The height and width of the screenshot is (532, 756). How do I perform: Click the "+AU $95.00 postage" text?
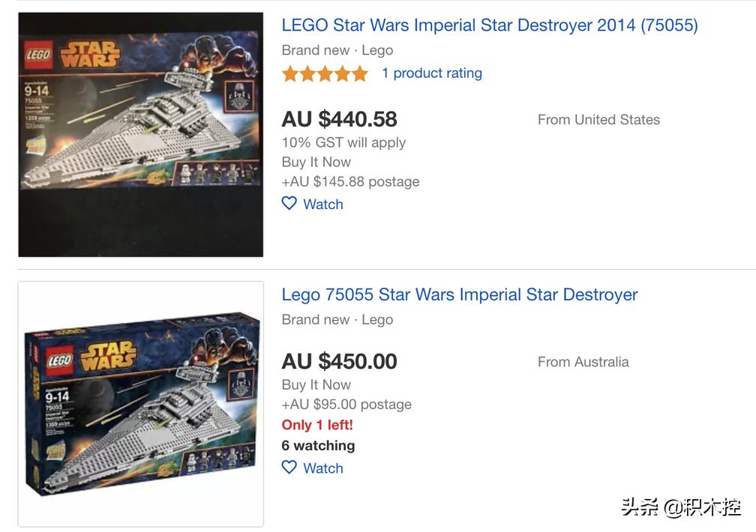pos(346,404)
